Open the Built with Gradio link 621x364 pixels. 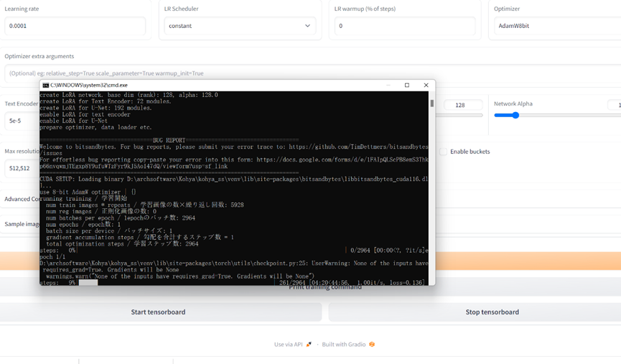[348, 345]
